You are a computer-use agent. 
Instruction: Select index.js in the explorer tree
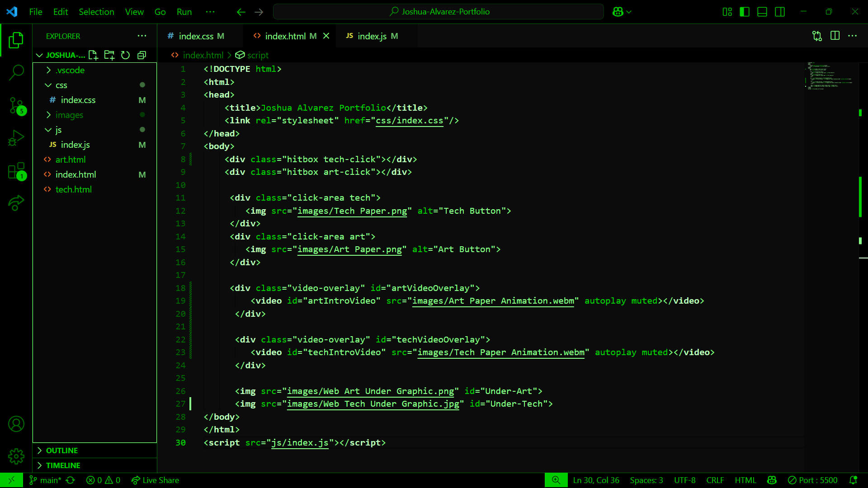coord(95,145)
